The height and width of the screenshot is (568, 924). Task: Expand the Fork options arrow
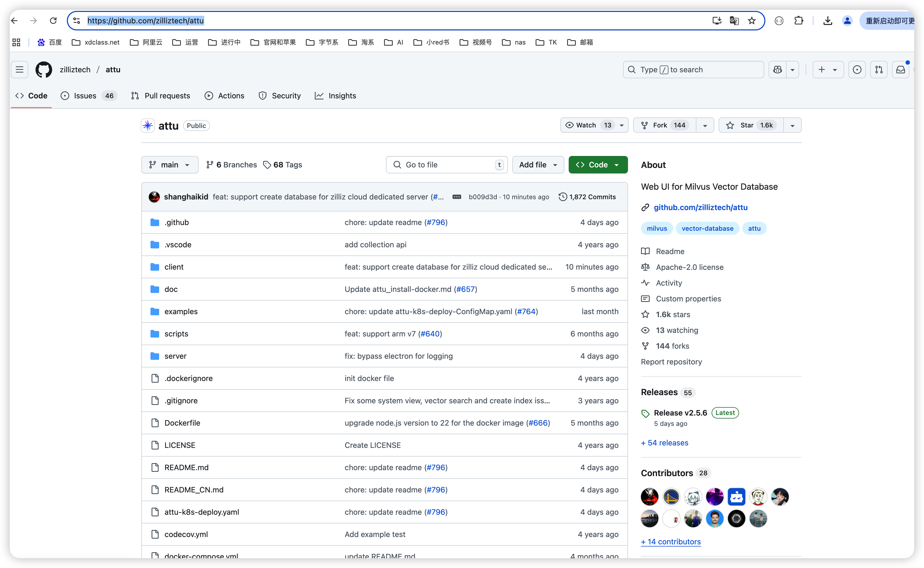[705, 125]
